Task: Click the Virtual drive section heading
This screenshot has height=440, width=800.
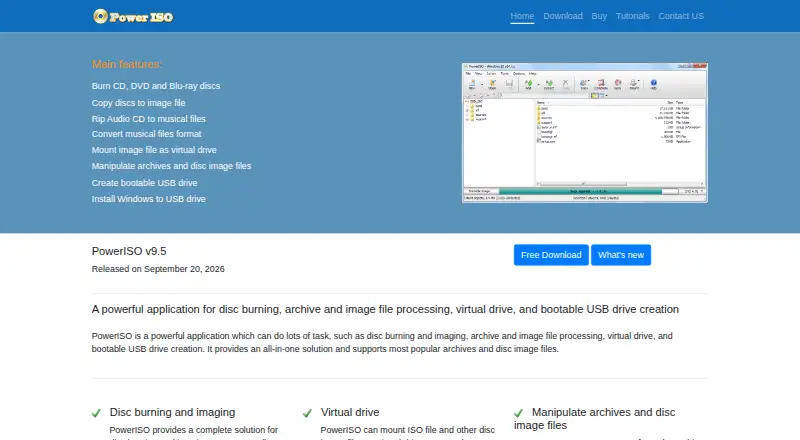Action: (350, 412)
